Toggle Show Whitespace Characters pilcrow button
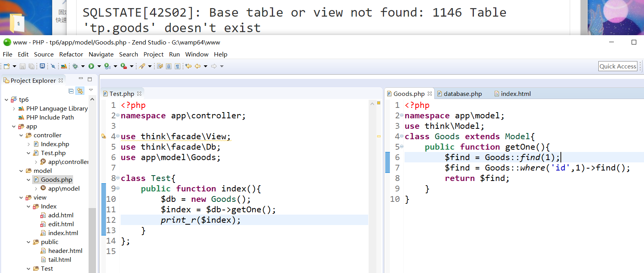Viewport: 644px width, 273px height. pos(177,67)
